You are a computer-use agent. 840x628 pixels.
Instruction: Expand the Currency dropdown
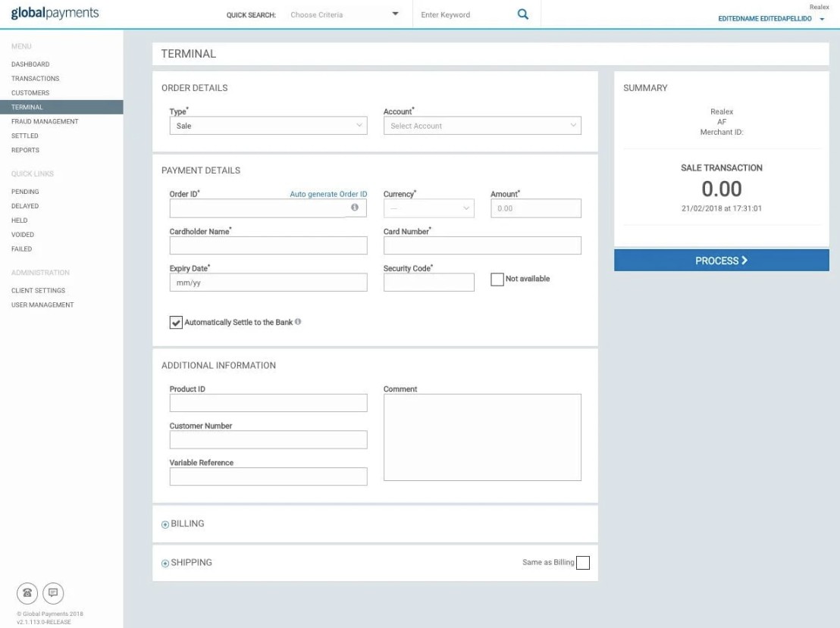click(429, 208)
